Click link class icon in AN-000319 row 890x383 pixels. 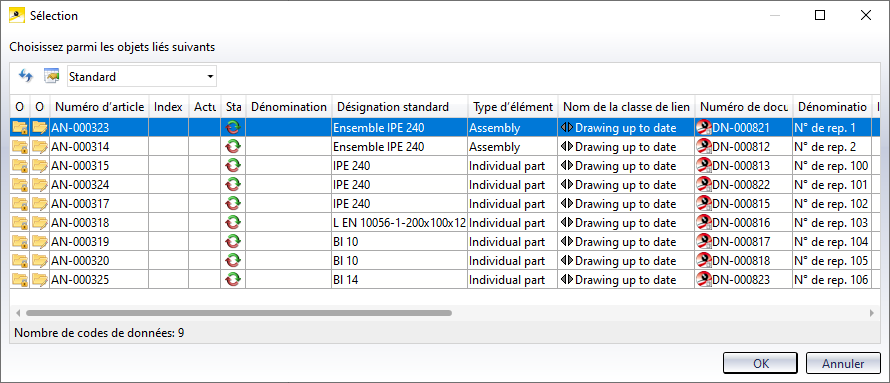[x=567, y=242]
